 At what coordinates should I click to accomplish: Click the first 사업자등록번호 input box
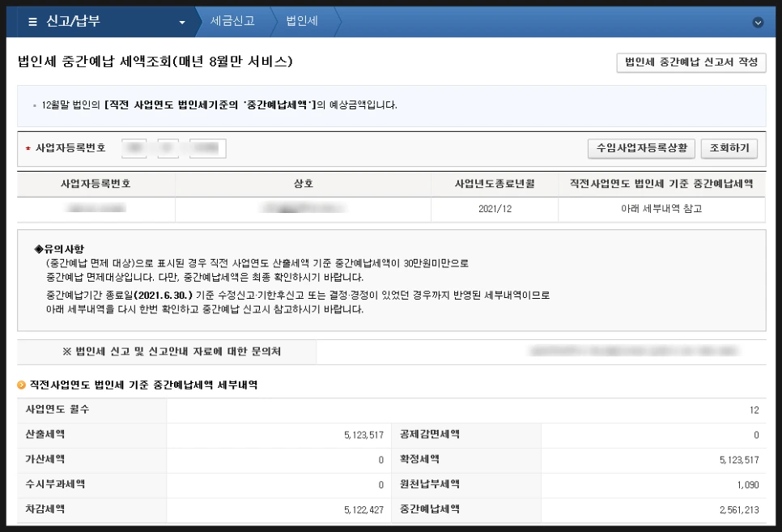pos(134,147)
